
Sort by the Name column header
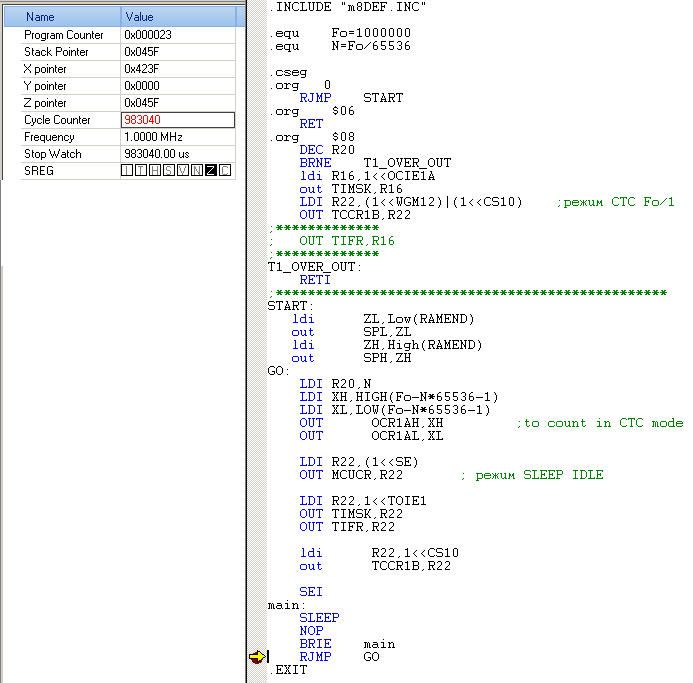point(60,17)
